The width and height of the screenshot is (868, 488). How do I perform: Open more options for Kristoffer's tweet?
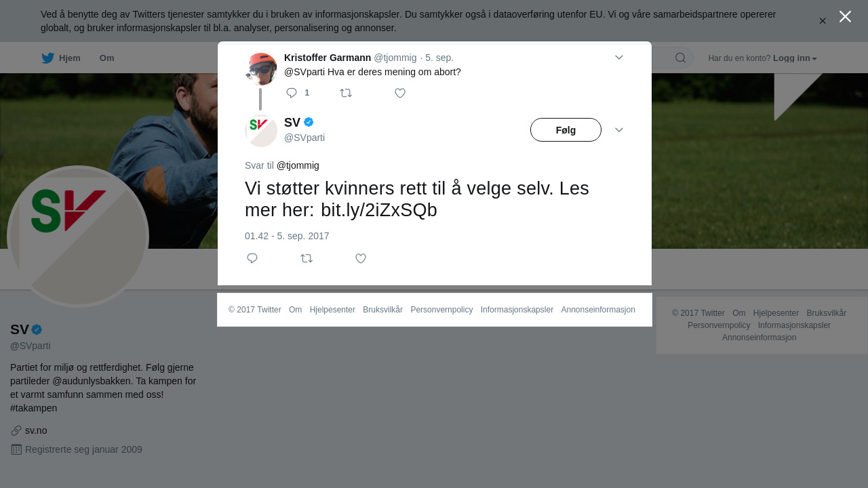619,58
